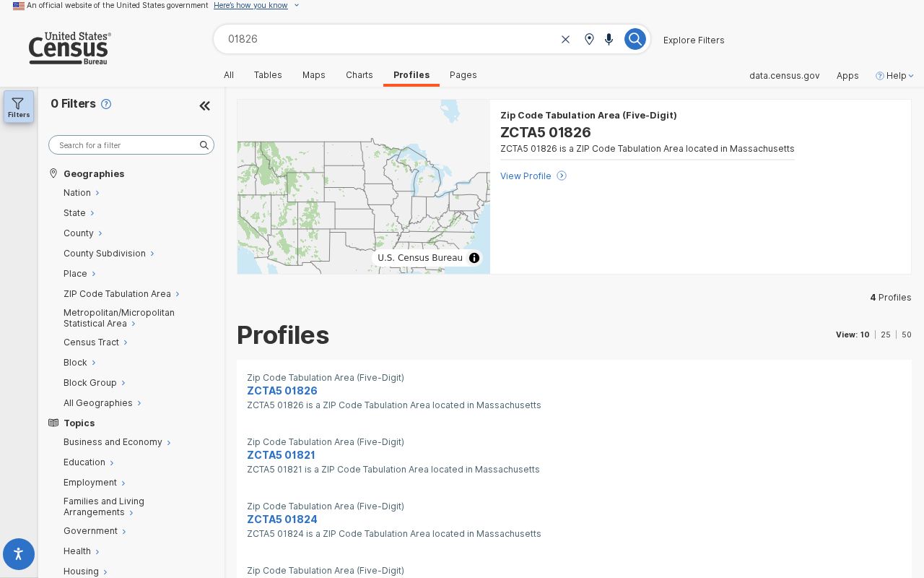Expand 'Here's how you know' banner

pyautogui.click(x=256, y=6)
